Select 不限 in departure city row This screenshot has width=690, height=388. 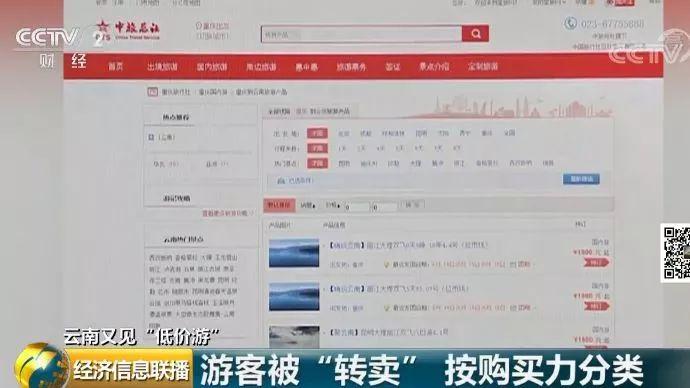click(317, 133)
